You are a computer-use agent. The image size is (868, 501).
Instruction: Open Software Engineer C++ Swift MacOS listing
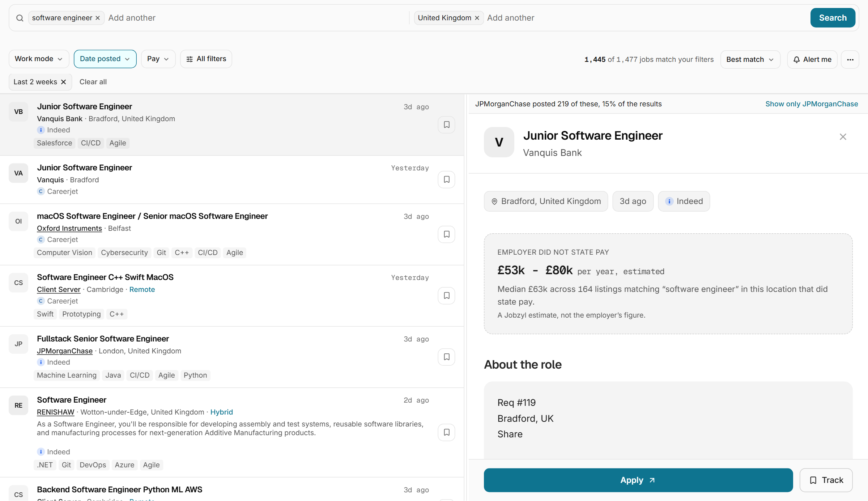[x=105, y=277]
